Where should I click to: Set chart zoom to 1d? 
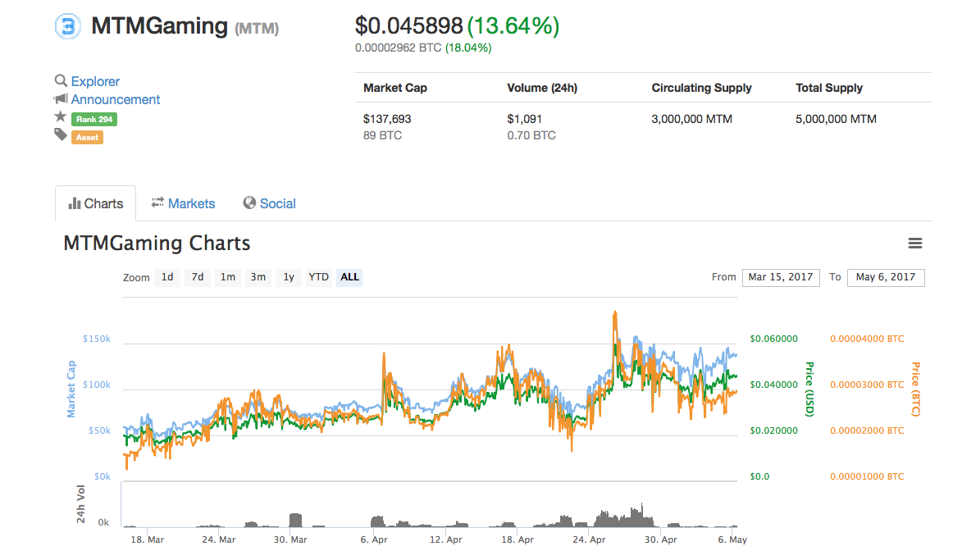[167, 277]
